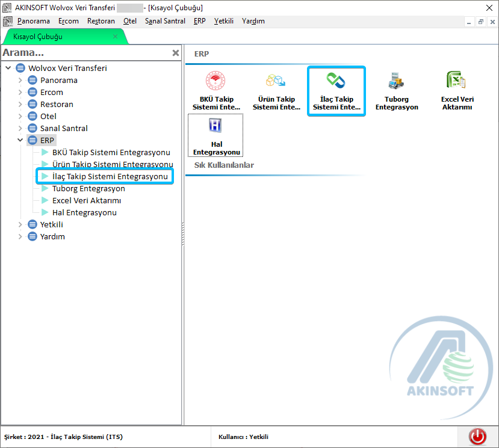Select Hal Entegrasyonu in the tree

coord(84,212)
